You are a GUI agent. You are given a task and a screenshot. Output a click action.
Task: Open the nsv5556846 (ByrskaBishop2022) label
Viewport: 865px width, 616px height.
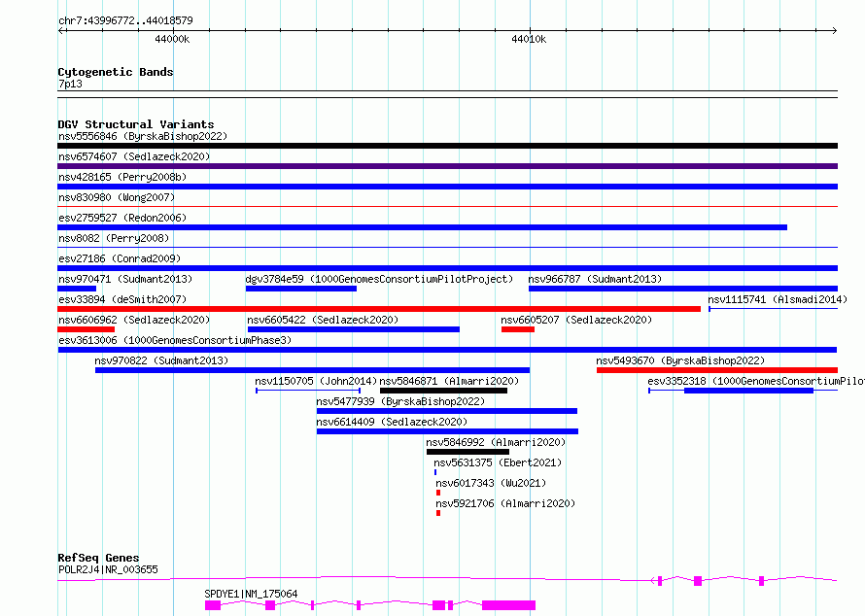pos(143,136)
